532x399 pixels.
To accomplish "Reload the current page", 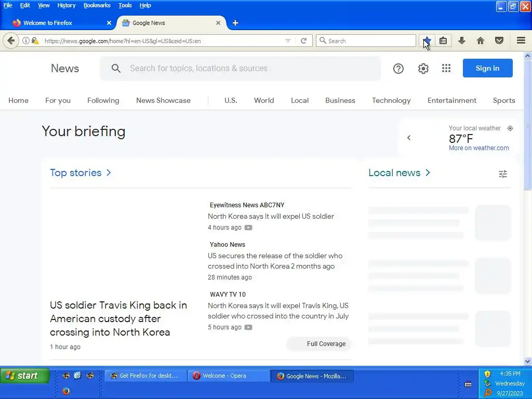I will click(303, 41).
